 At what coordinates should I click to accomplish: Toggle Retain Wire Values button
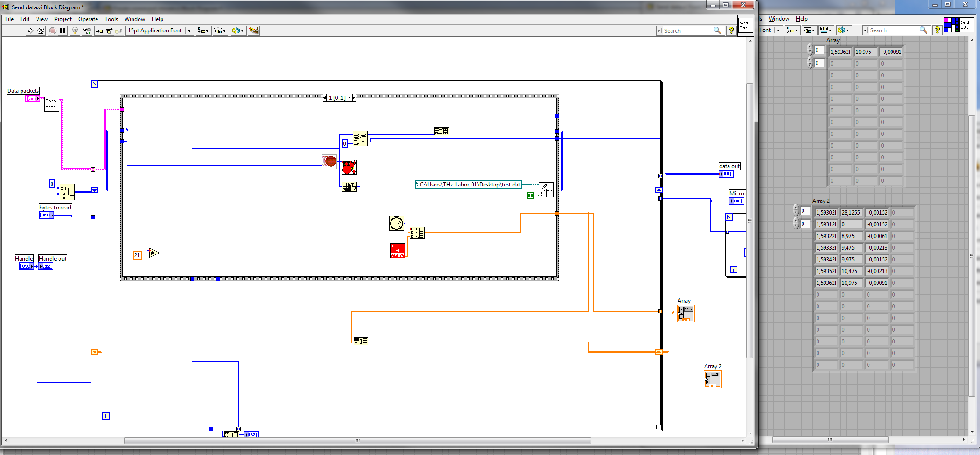[x=87, y=30]
